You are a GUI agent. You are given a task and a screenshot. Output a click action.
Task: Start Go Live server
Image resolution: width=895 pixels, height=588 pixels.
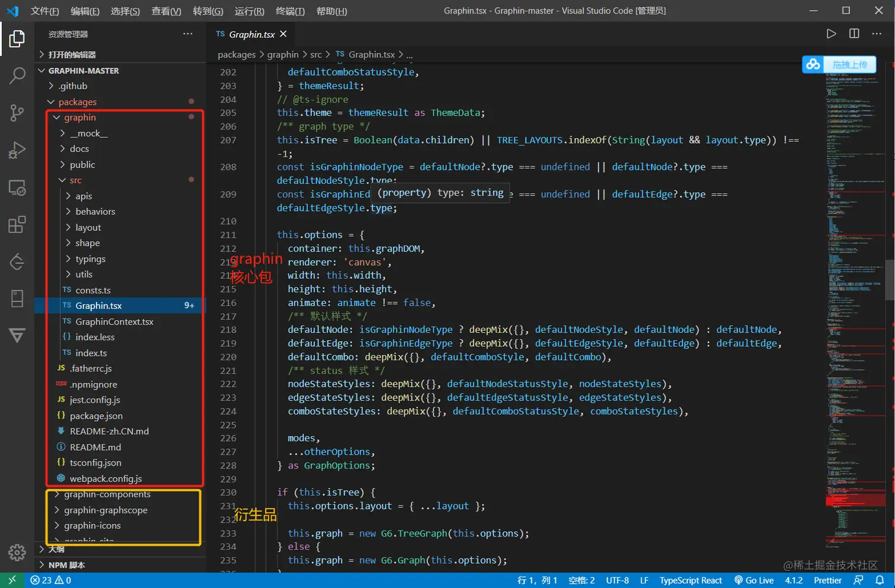click(x=754, y=580)
